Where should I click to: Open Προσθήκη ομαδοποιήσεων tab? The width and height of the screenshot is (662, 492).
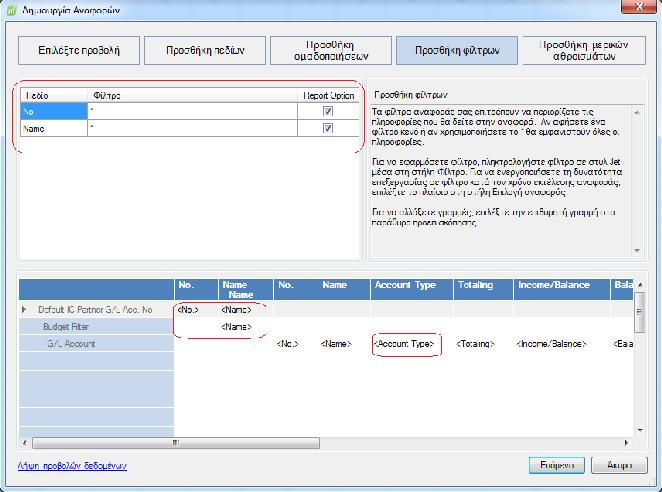(331, 51)
